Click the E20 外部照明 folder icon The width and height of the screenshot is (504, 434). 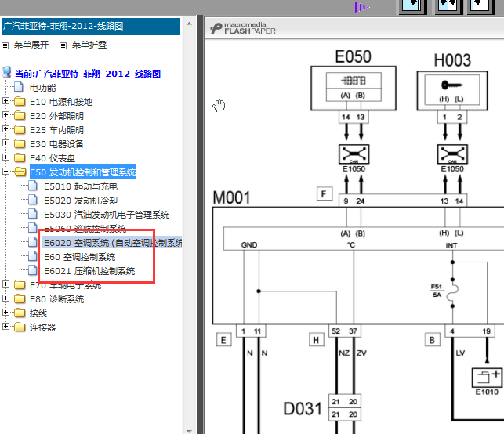pyautogui.click(x=20, y=115)
